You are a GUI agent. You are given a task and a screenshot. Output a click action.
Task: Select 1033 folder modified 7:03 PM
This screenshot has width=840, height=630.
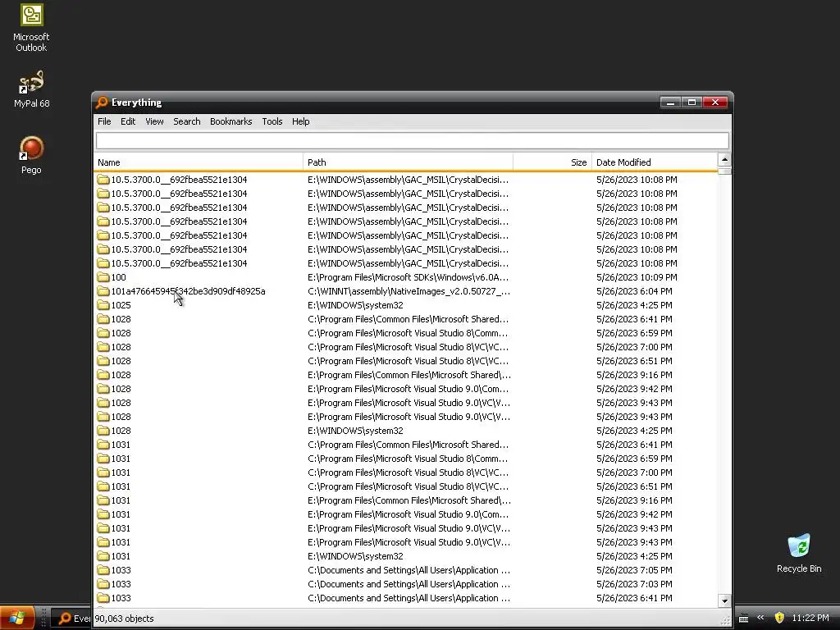121,584
